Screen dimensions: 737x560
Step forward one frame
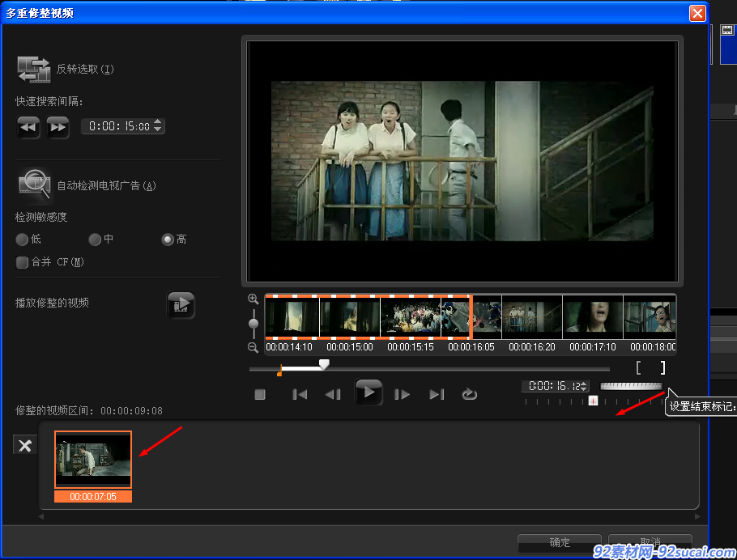(402, 394)
